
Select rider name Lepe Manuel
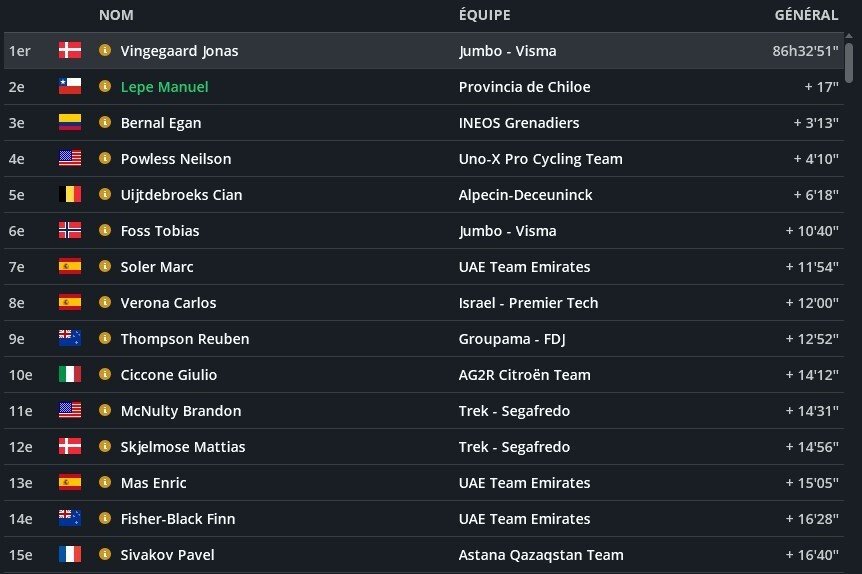coord(164,87)
